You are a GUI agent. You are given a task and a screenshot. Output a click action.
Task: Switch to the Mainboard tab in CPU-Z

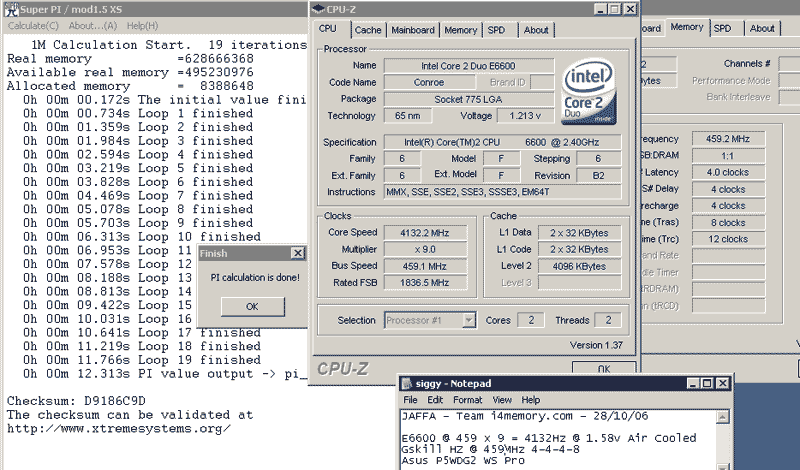(413, 30)
